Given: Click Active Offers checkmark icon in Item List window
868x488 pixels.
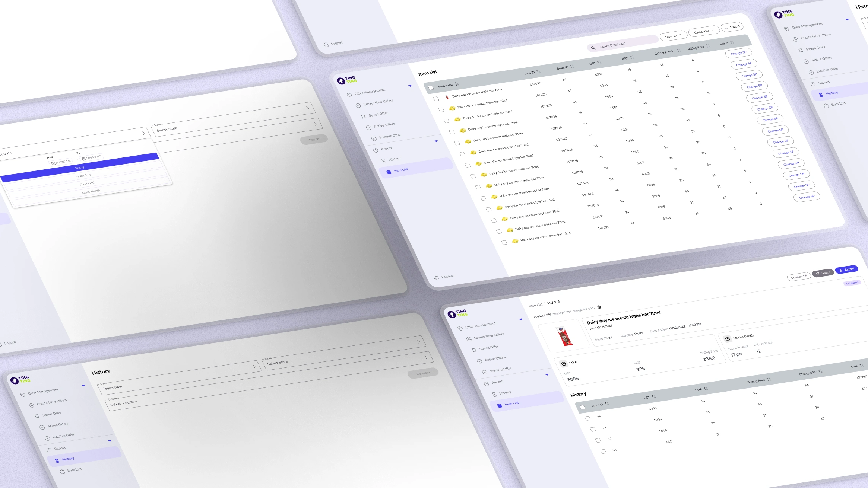Looking at the screenshot, I should pos(368,127).
